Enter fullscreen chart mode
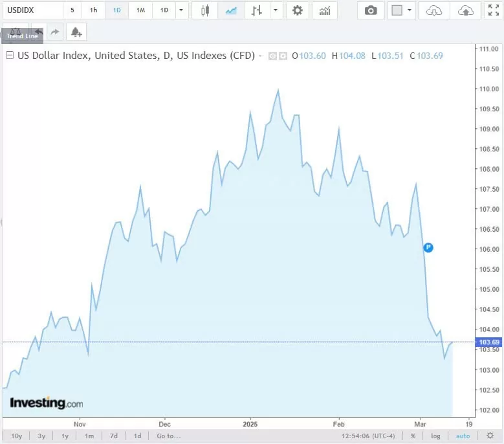 click(493, 10)
